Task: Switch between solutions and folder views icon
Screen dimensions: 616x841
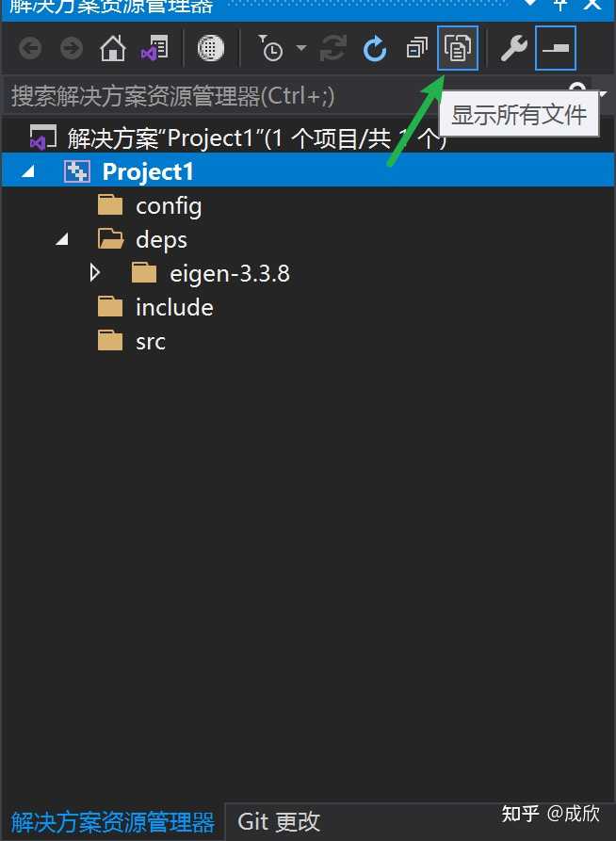Action: (x=154, y=49)
